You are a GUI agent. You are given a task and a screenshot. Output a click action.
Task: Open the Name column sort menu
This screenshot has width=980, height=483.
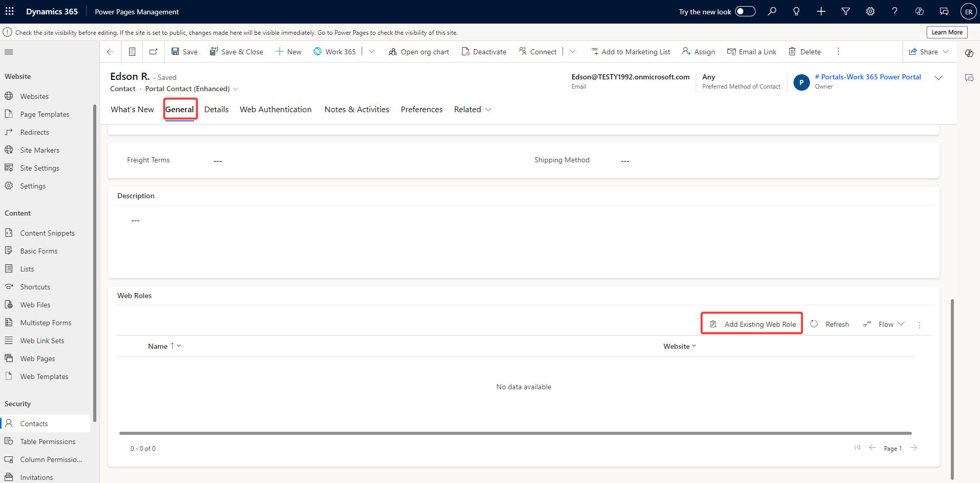(164, 346)
